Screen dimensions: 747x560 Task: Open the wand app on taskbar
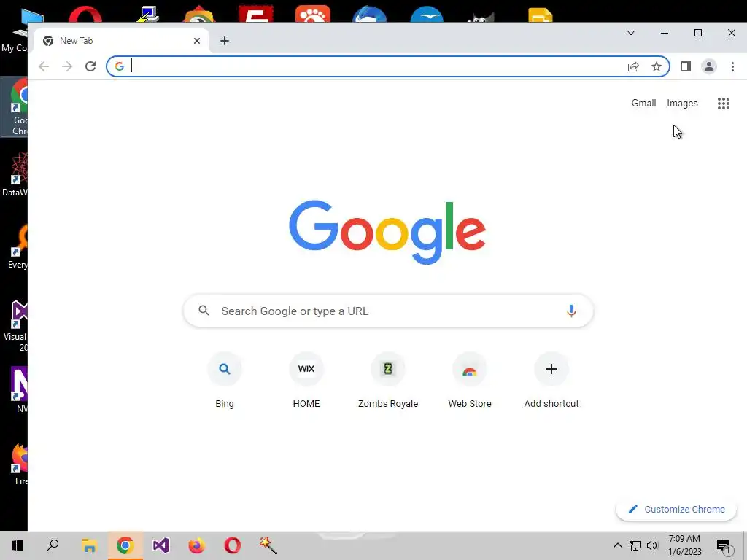[x=268, y=545]
